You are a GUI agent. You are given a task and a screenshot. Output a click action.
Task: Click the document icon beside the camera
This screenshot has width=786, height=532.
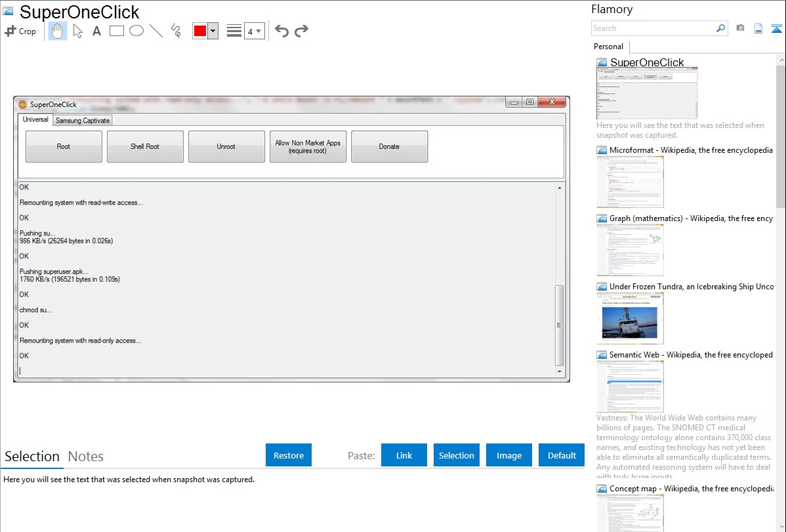[758, 28]
